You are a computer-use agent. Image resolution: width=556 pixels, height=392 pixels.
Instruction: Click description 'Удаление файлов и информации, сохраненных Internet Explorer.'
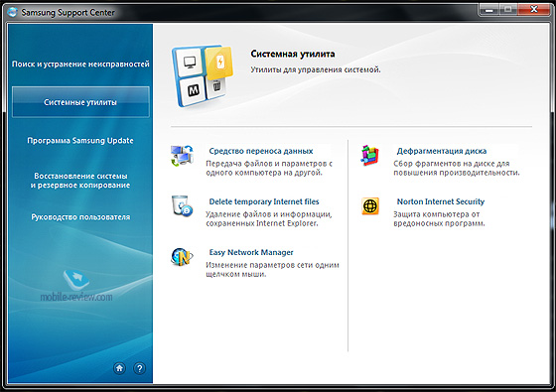point(269,219)
